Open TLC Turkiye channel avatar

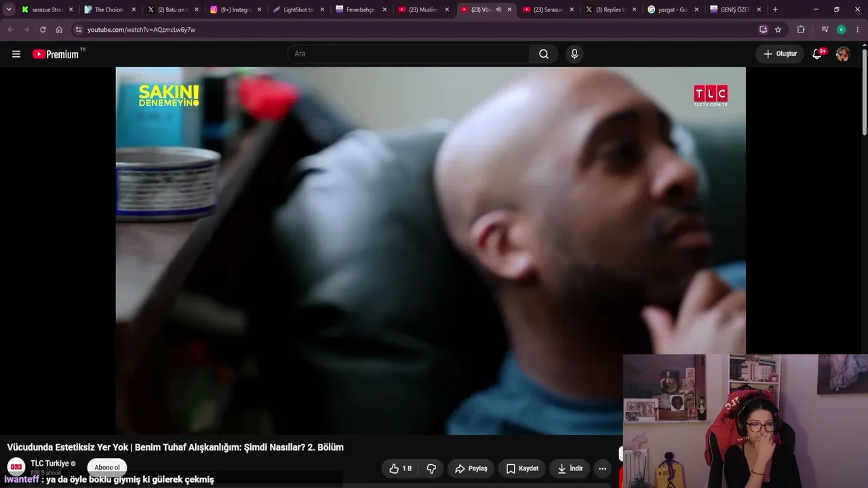pyautogui.click(x=16, y=467)
